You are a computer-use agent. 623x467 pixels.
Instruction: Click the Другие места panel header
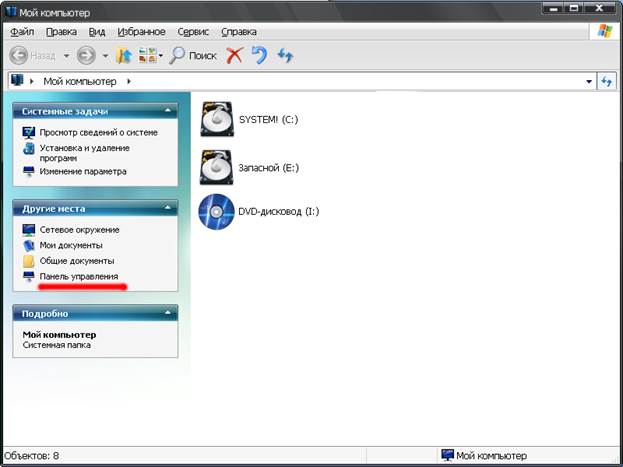[95, 208]
